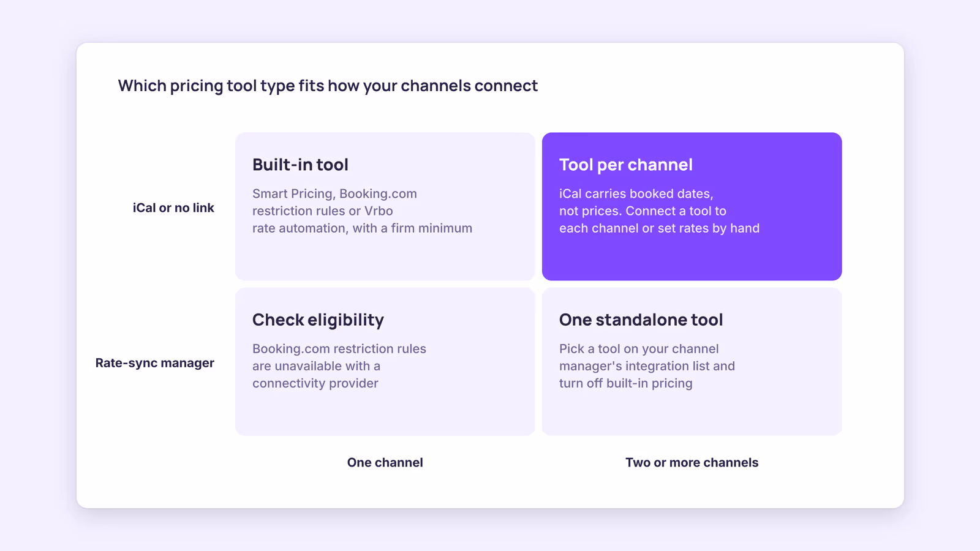This screenshot has height=551, width=980.
Task: Click 'turn off built-in pricing' line
Action: pos(625,383)
